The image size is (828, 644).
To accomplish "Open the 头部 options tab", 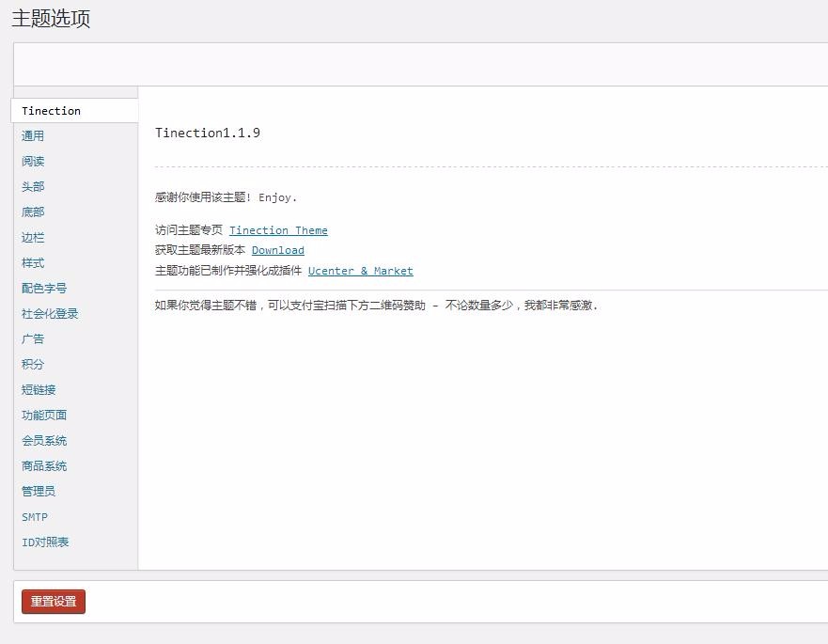I will pyautogui.click(x=33, y=186).
